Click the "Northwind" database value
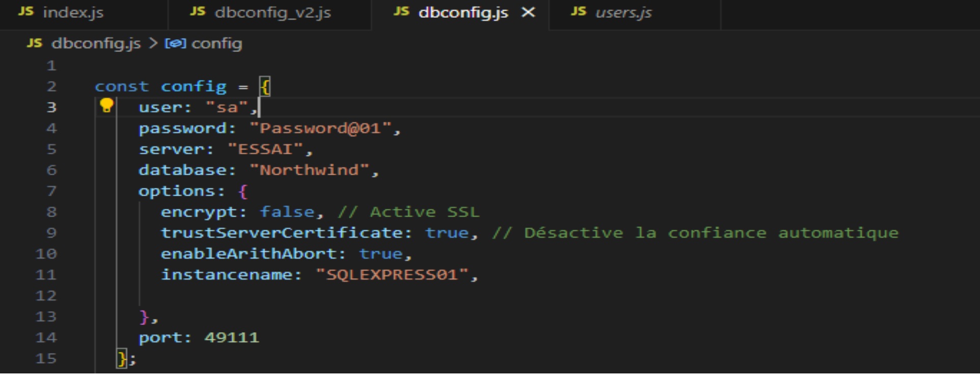The image size is (980, 377). coord(310,170)
